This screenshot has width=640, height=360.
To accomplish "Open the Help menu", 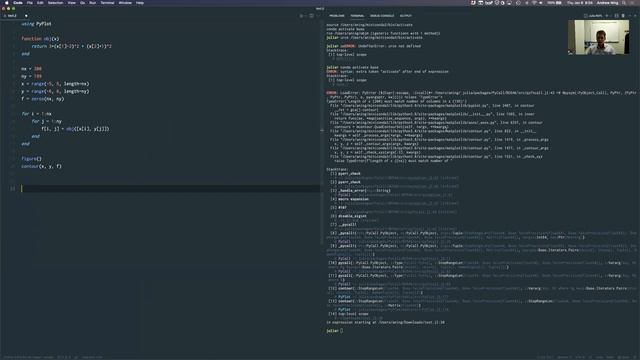I will [x=140, y=2].
